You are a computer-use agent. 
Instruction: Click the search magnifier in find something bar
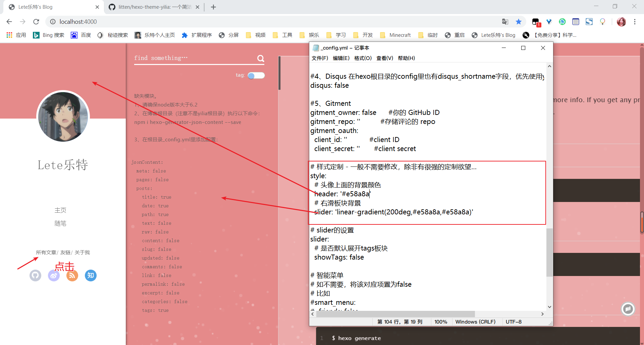tap(261, 58)
